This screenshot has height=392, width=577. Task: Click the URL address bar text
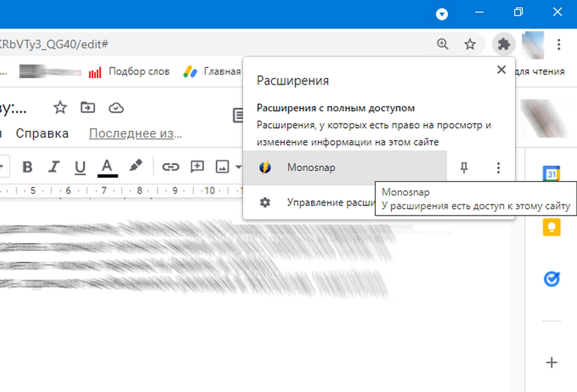[x=54, y=44]
